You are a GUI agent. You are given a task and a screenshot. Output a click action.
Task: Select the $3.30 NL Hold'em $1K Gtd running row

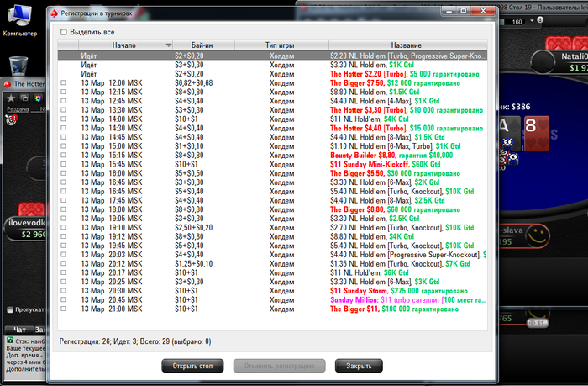272,65
